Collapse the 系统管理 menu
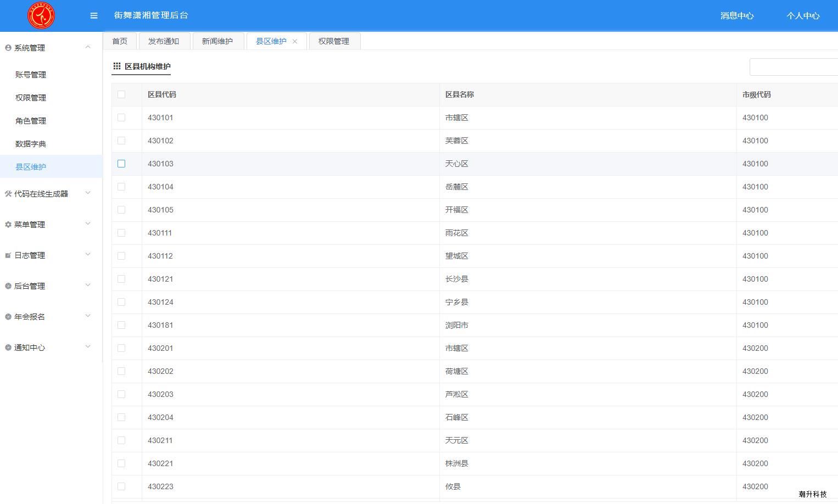 click(88, 47)
